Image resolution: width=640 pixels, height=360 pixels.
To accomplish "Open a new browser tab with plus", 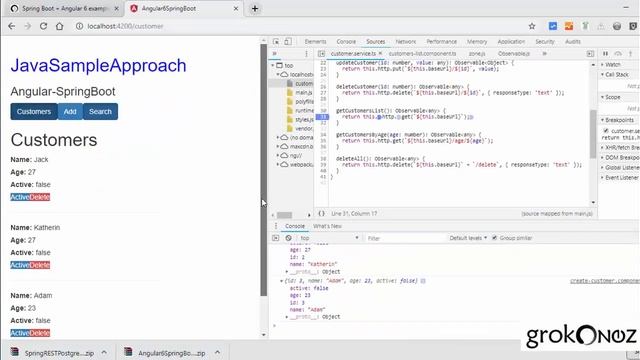I will [x=255, y=9].
